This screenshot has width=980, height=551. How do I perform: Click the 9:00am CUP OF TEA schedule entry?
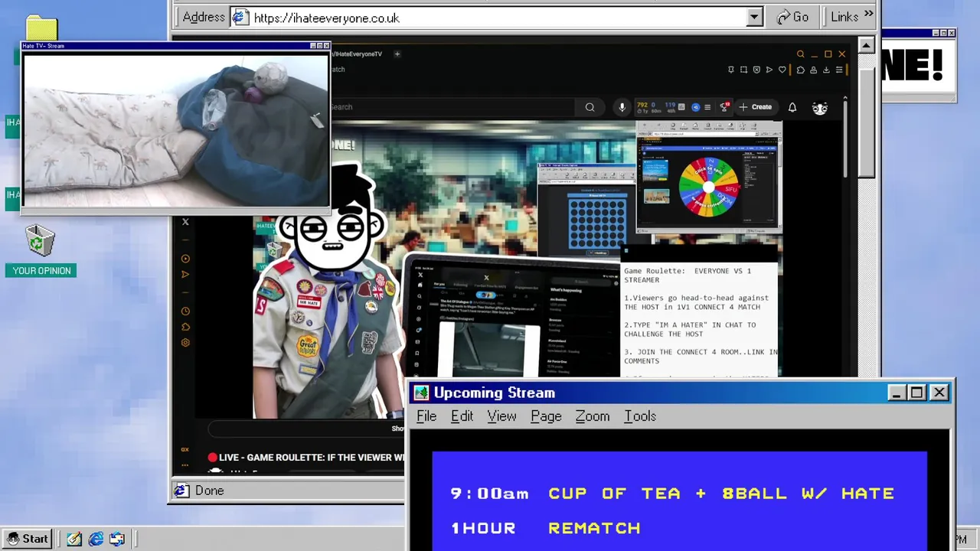pos(672,494)
